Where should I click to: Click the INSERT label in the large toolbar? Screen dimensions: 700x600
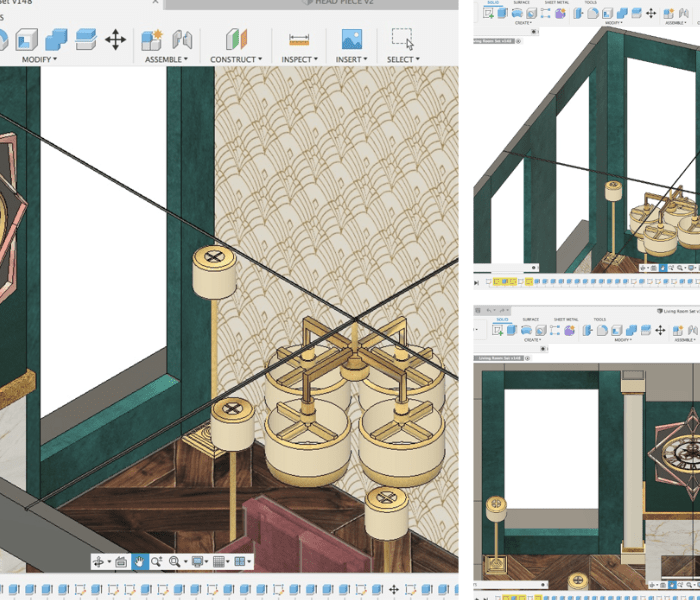point(351,59)
